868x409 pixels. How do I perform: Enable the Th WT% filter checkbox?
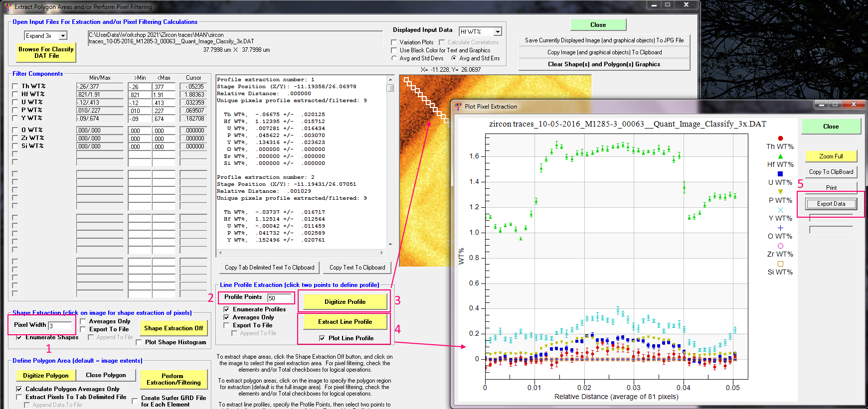[15, 86]
